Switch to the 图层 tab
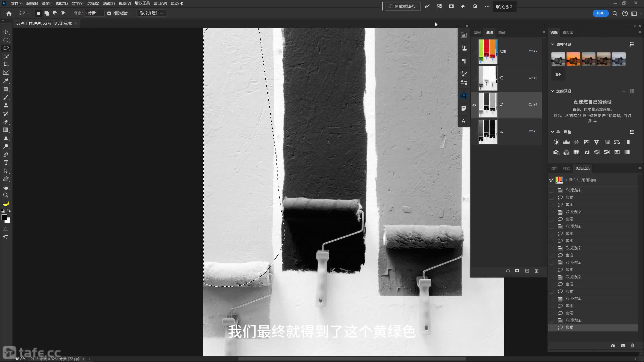Viewport: 644px width, 362px height. pyautogui.click(x=477, y=32)
